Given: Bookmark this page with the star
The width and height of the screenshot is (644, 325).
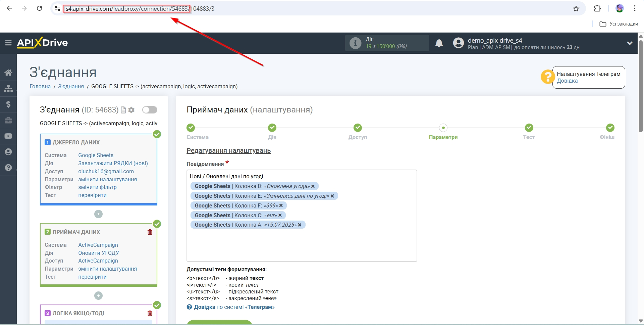Looking at the screenshot, I should pos(576,9).
